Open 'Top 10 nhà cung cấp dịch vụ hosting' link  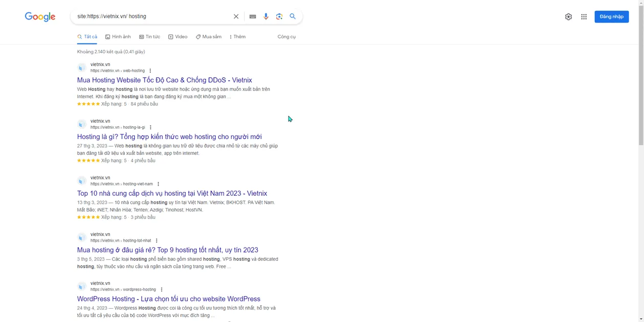pos(172,193)
